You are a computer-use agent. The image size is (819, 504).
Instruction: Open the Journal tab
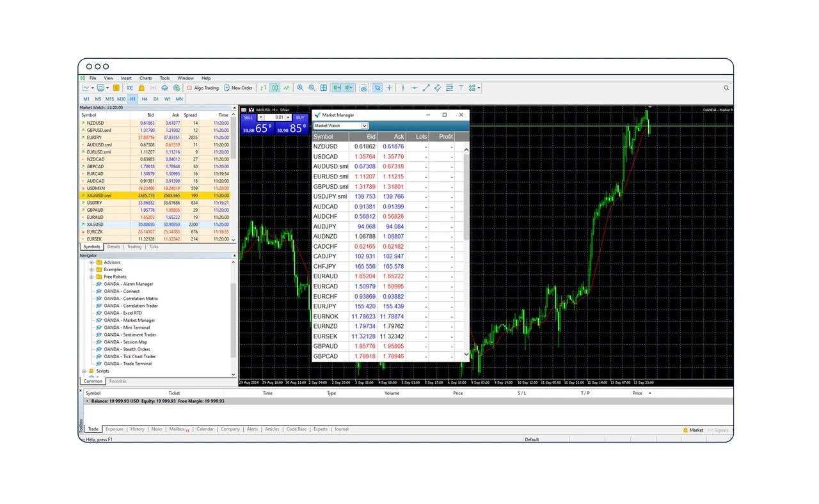click(x=341, y=429)
